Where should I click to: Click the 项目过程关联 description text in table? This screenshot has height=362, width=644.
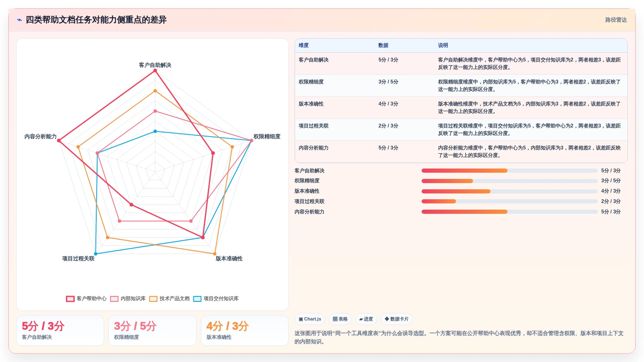[x=529, y=130]
